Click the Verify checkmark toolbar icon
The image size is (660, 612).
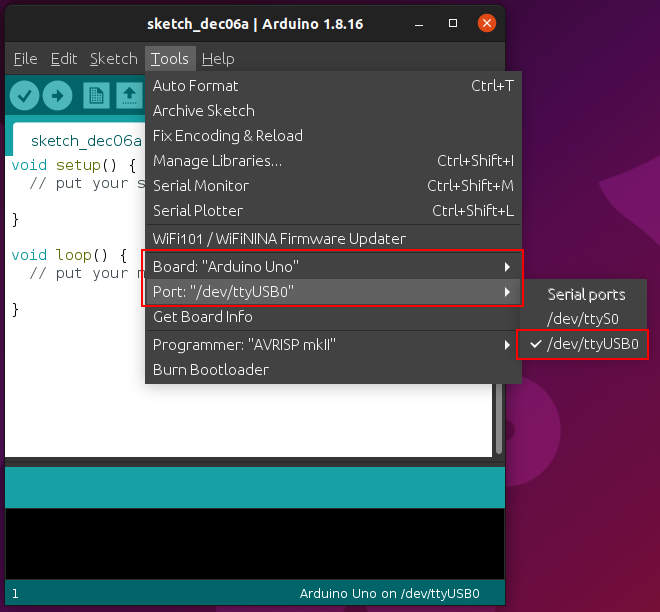[x=24, y=96]
